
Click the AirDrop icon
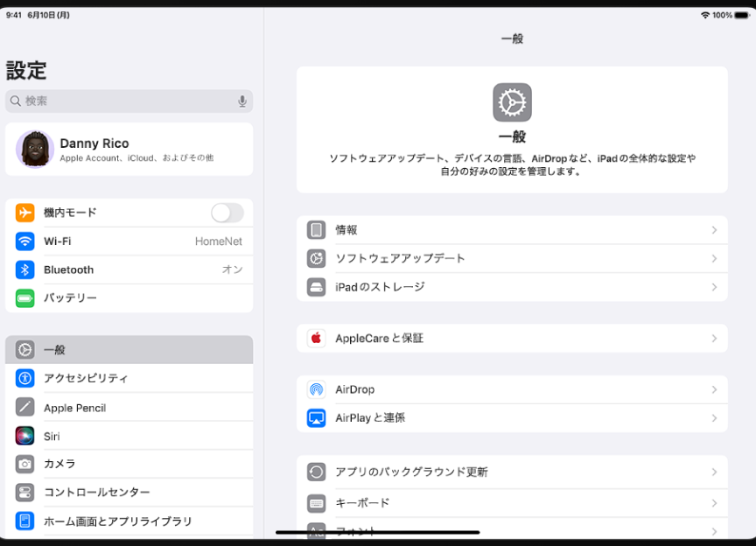(x=316, y=389)
